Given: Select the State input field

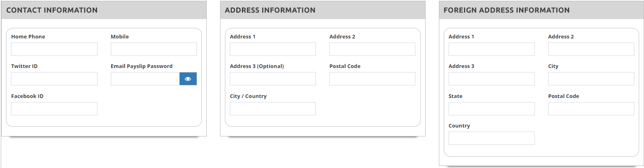Looking at the screenshot, I should click(x=491, y=109).
